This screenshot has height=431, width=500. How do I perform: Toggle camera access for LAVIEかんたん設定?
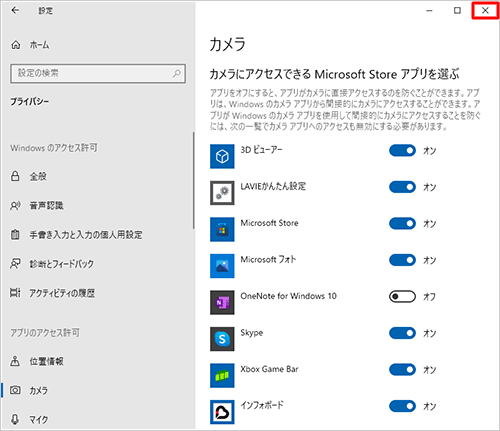(x=402, y=187)
